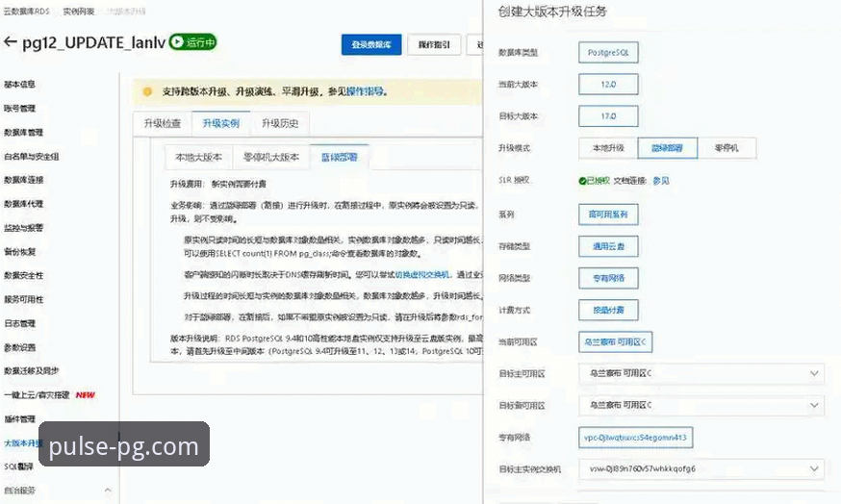841x504 pixels.
Task: Click the green 运行中 running status badge
Action: (192, 41)
